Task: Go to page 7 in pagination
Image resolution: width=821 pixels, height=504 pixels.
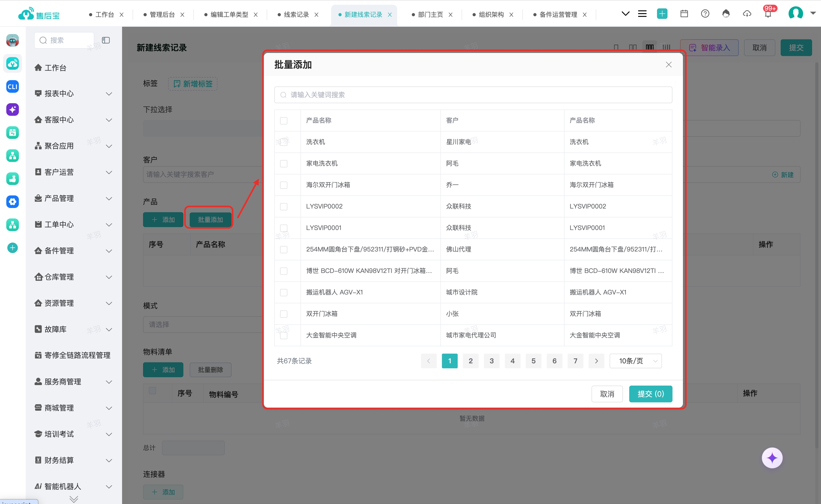Action: (x=575, y=361)
